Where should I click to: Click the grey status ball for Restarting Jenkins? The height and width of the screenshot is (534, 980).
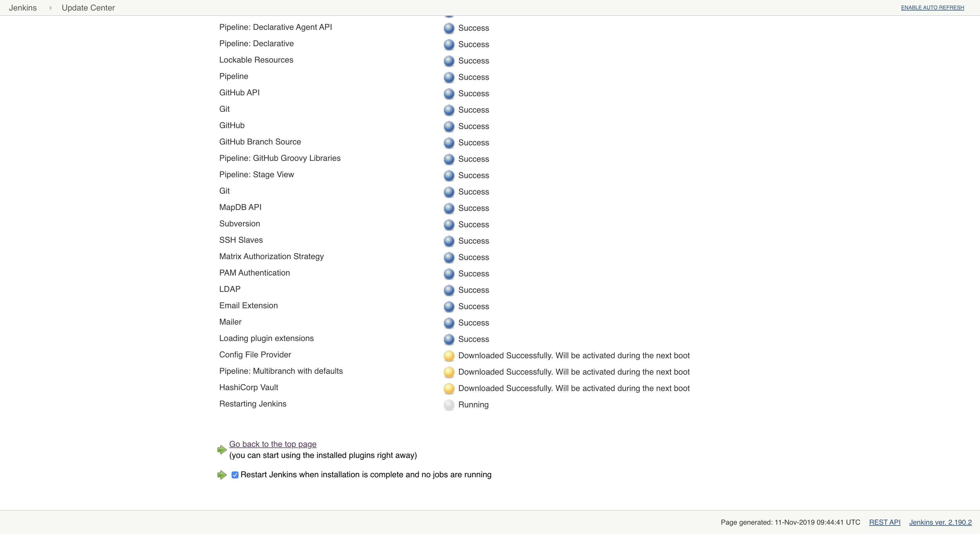tap(449, 404)
